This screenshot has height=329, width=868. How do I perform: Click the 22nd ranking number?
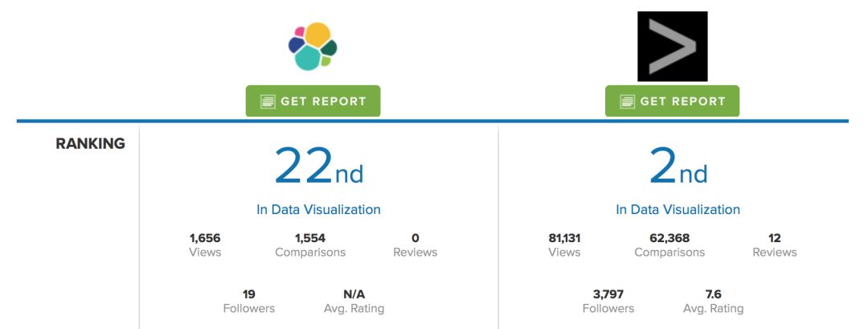tap(318, 167)
